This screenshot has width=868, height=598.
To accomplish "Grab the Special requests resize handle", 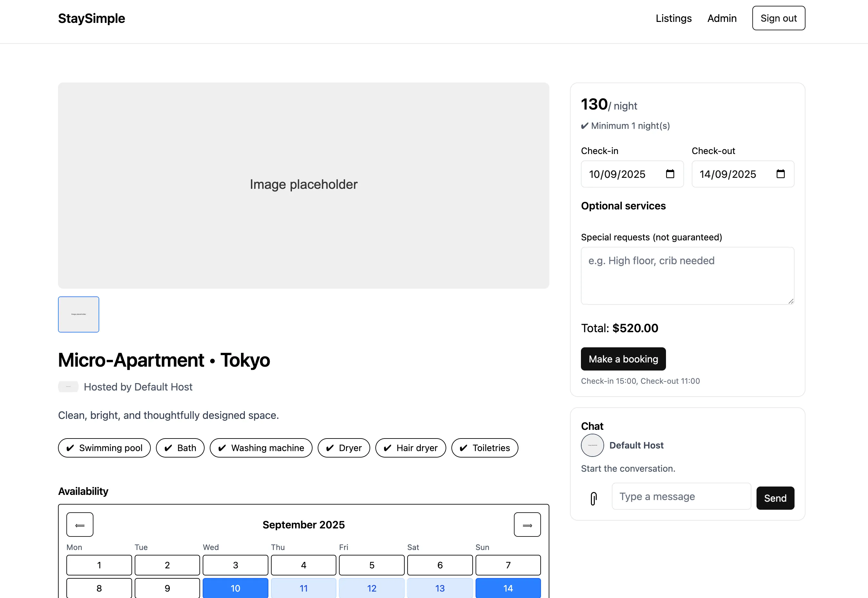I will click(x=790, y=301).
